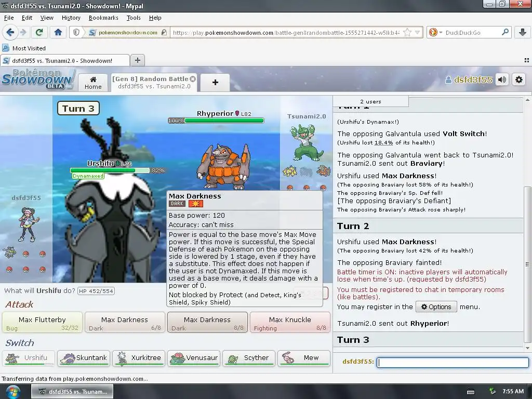The width and height of the screenshot is (532, 399).
Task: Click the browser Forward arrow
Action: (x=23, y=33)
